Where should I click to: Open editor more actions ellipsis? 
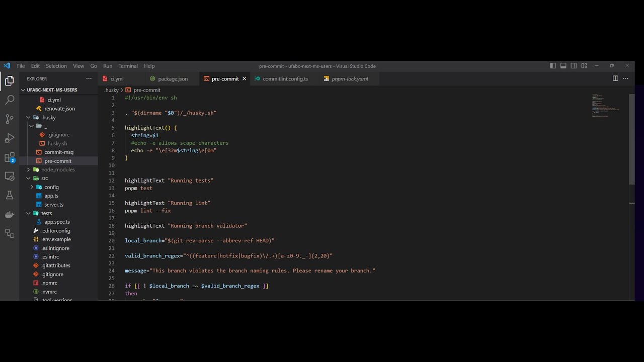626,78
